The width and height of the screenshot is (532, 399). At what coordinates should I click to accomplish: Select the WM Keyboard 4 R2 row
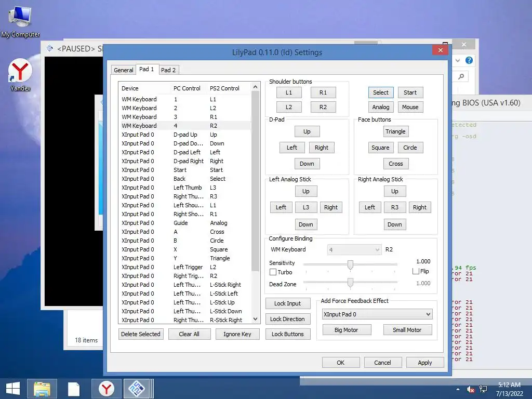click(185, 126)
